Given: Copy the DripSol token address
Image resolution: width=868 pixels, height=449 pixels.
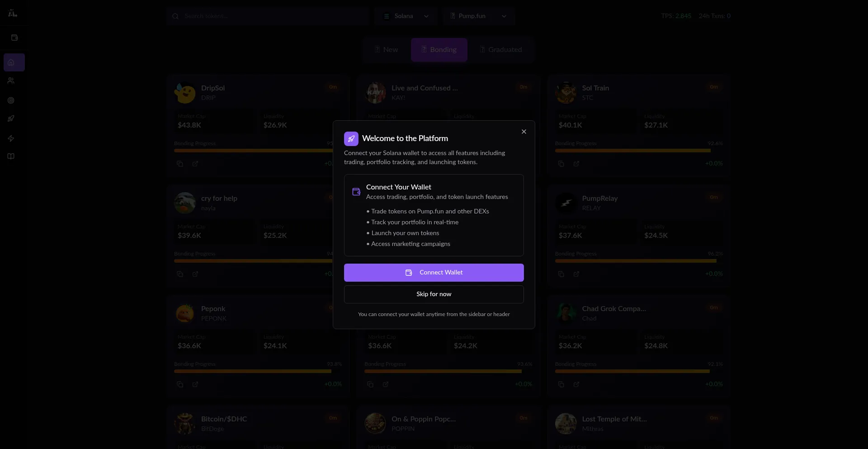Looking at the screenshot, I should 180,164.
